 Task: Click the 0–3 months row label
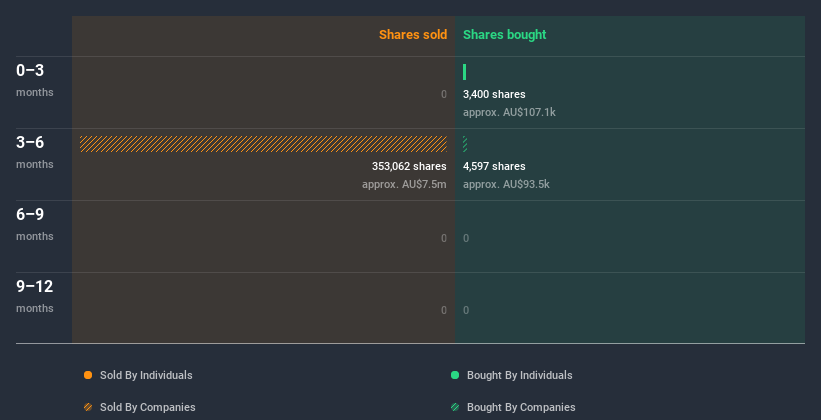click(35, 80)
